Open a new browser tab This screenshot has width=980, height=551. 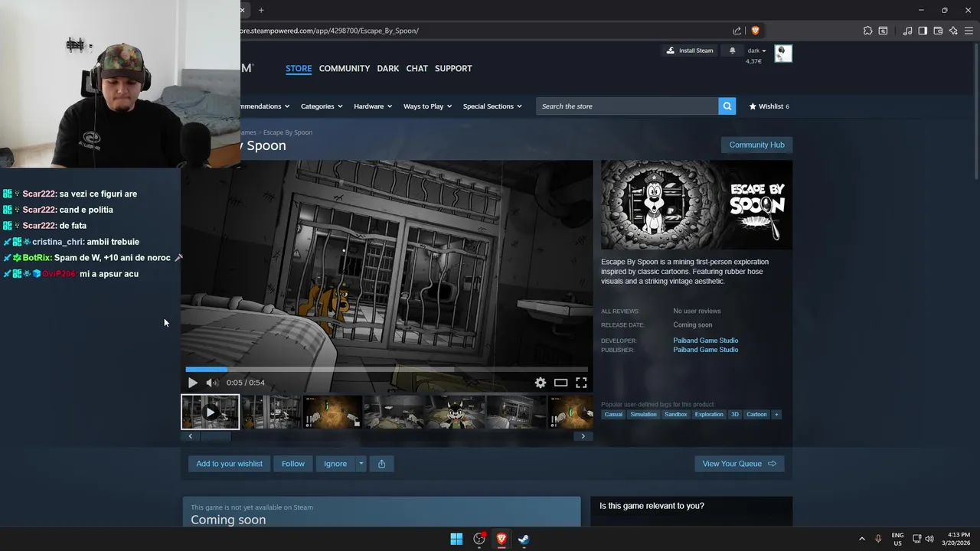point(261,10)
